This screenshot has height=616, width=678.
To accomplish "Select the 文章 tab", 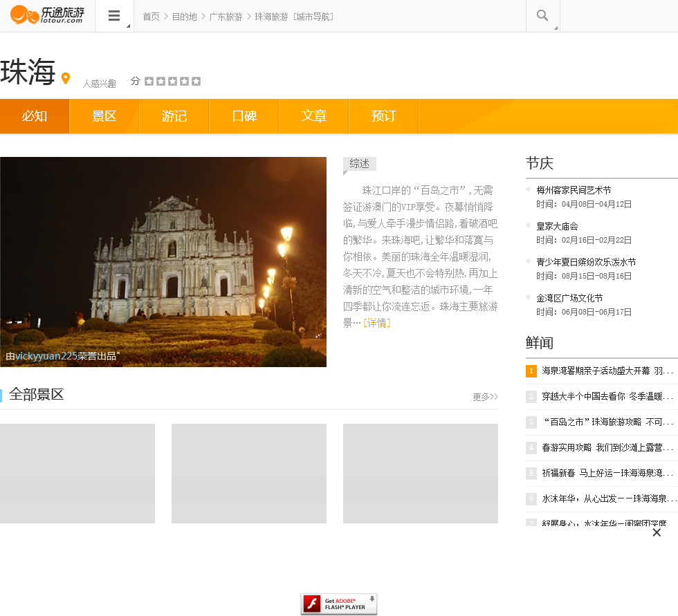I will point(314,115).
